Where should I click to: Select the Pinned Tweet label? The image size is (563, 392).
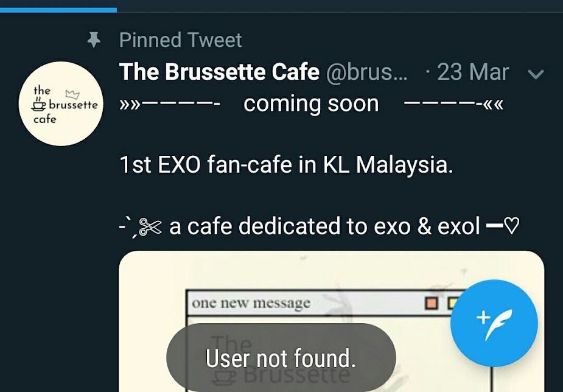181,40
